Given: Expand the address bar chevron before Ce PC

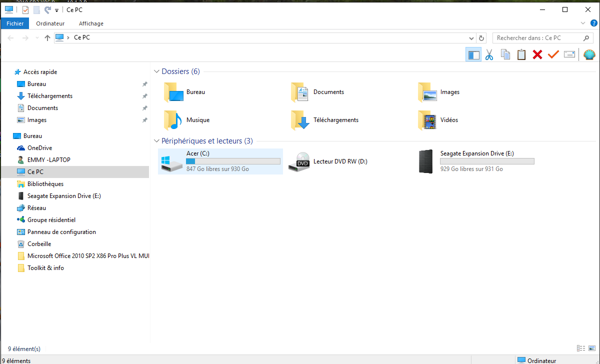Looking at the screenshot, I should [68, 38].
